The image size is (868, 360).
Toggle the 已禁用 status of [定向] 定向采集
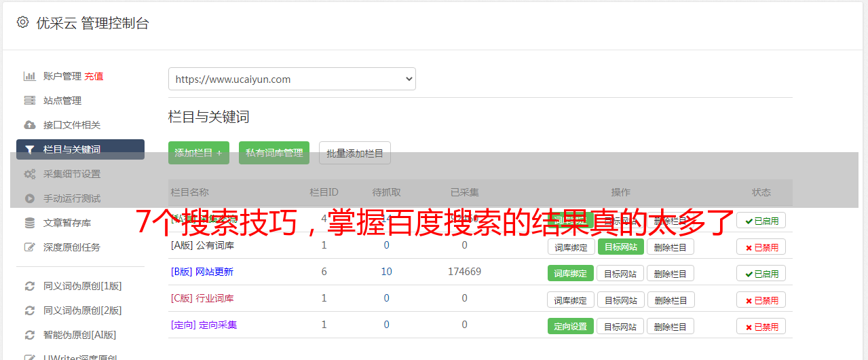point(761,326)
